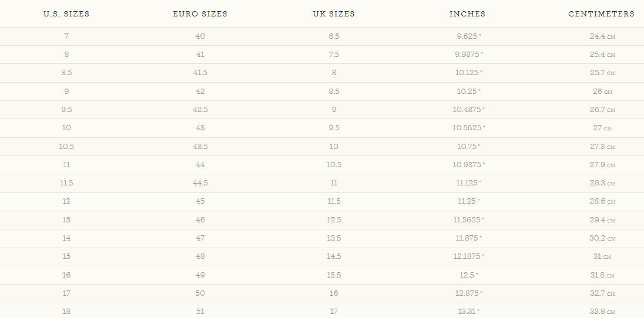Viewport: 644px width, 318px height.
Task: Select the UK Sizes column header
Action: (334, 14)
